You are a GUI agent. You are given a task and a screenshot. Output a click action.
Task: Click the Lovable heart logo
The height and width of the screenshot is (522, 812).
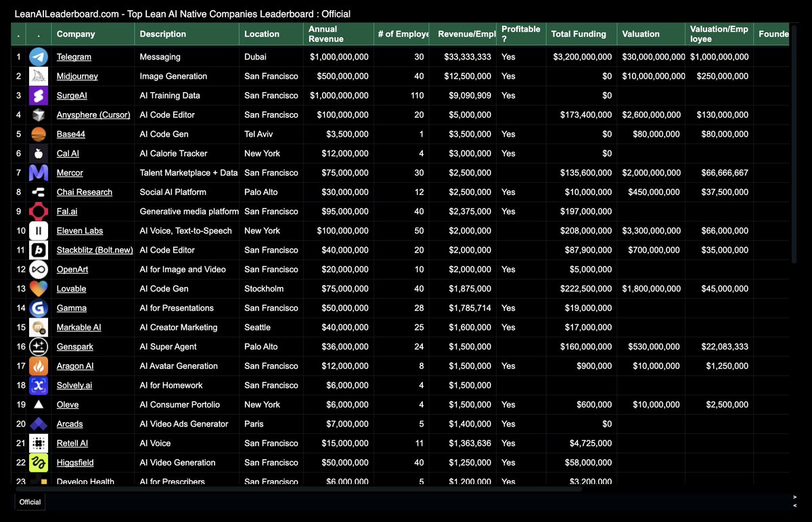click(x=39, y=288)
